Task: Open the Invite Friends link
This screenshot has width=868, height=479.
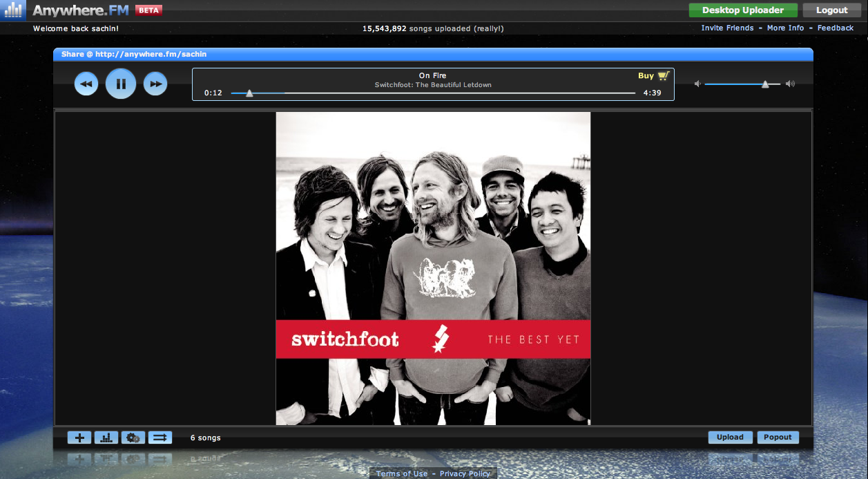Action: click(x=727, y=28)
